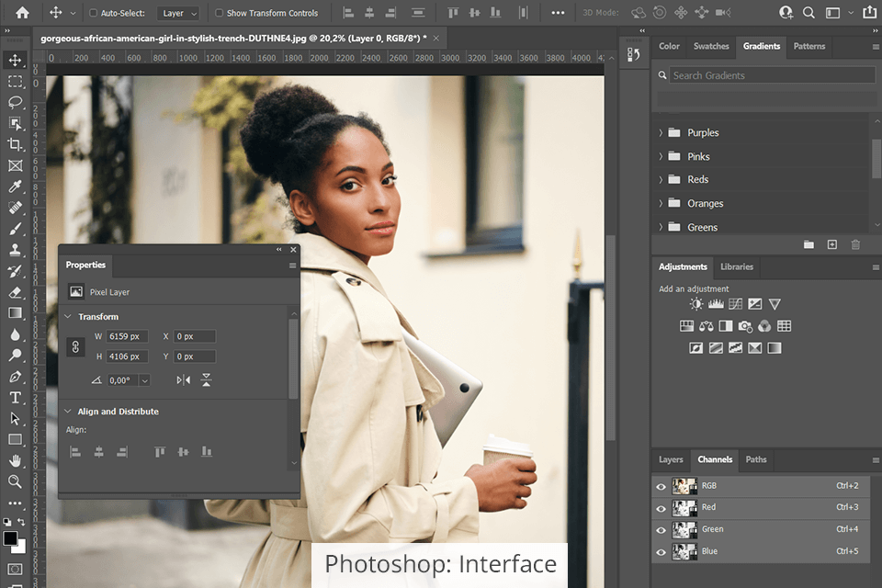Flip horizontal in Properties panel
Screen dimensions: 882x588
tap(184, 380)
